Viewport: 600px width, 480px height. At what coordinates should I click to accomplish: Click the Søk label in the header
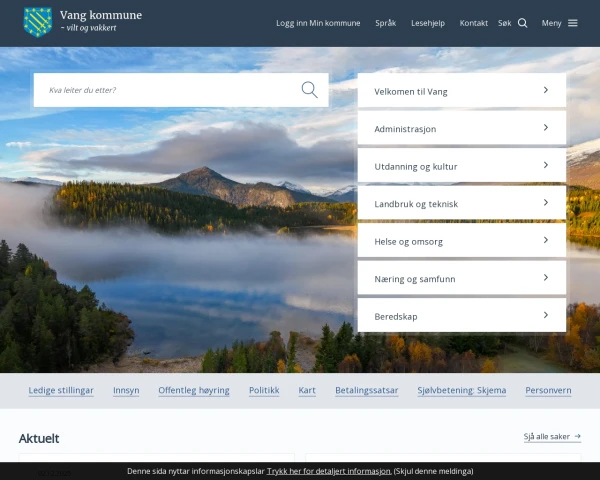pyautogui.click(x=504, y=23)
